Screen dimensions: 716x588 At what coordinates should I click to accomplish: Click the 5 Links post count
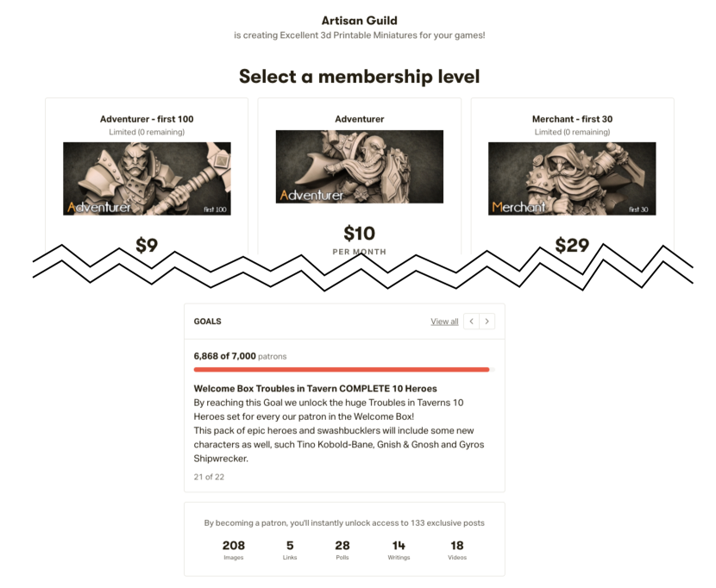pyautogui.click(x=290, y=549)
